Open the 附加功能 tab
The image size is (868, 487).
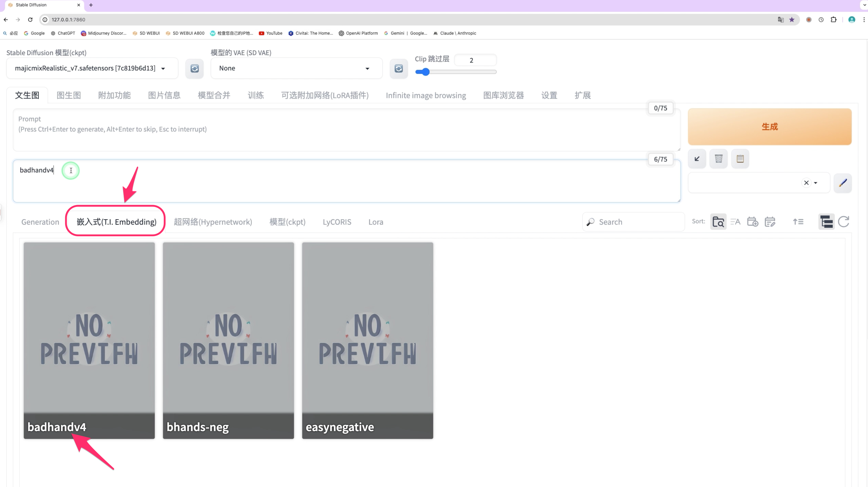click(114, 95)
